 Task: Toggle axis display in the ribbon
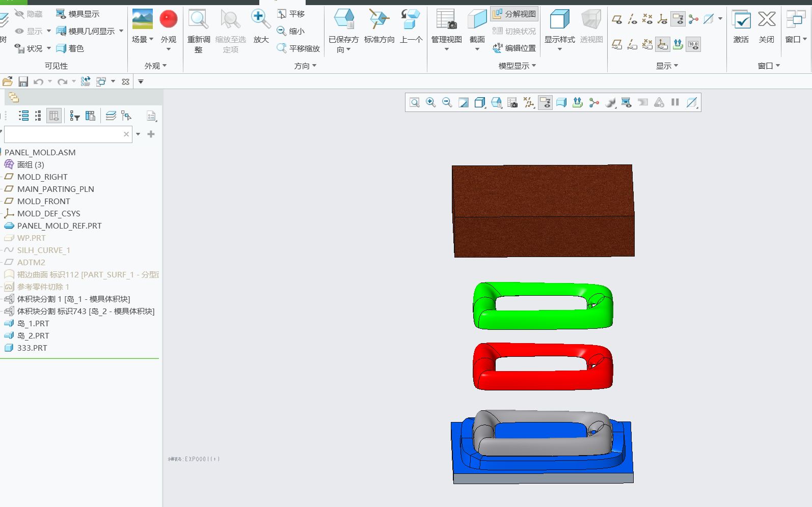point(632,19)
